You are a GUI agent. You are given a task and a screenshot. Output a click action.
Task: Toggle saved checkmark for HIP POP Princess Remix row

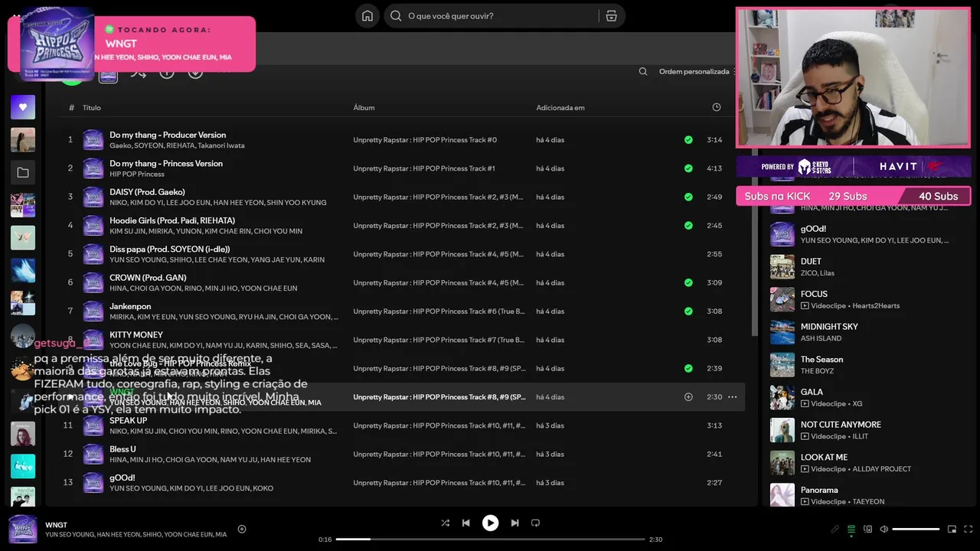pyautogui.click(x=688, y=368)
